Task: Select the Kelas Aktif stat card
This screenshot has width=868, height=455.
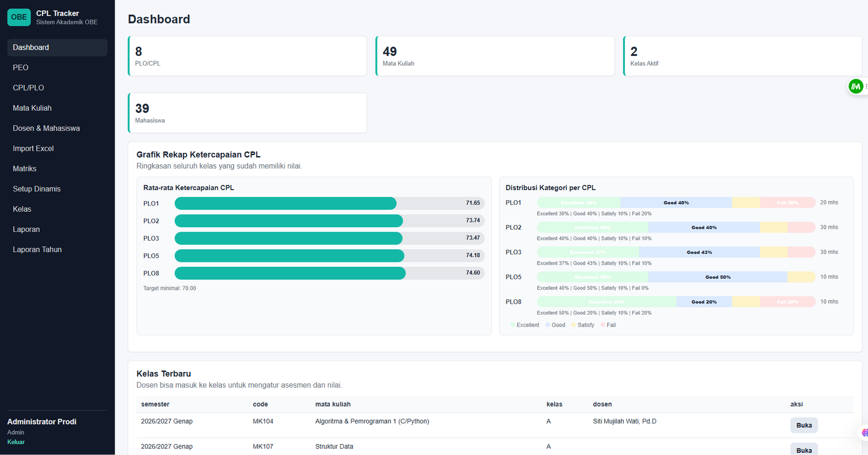Action: (x=743, y=56)
